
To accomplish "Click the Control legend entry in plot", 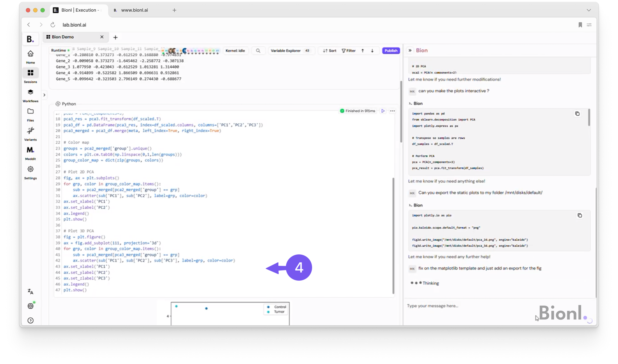I will (277, 307).
